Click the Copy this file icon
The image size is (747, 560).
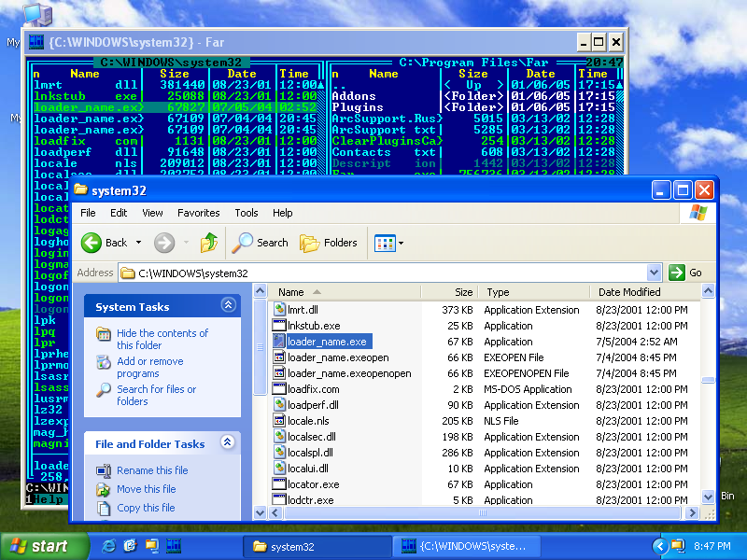tap(104, 508)
